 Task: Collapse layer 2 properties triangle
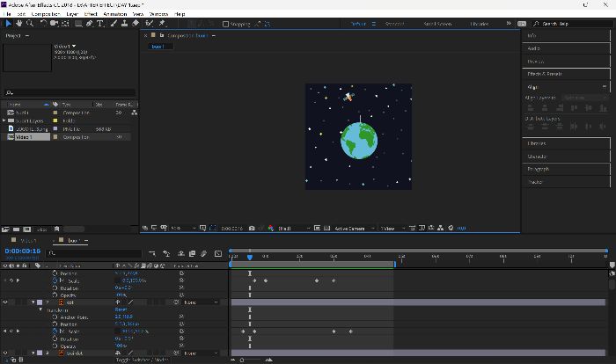click(33, 302)
